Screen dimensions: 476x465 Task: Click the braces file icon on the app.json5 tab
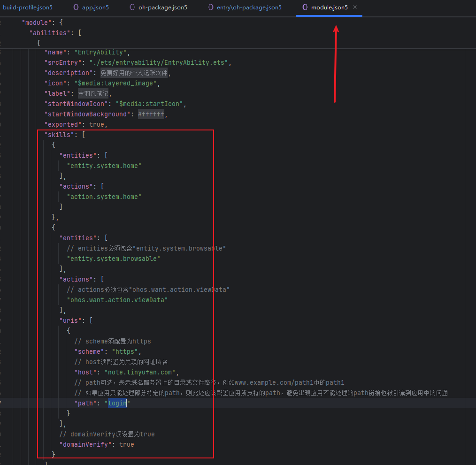point(76,7)
